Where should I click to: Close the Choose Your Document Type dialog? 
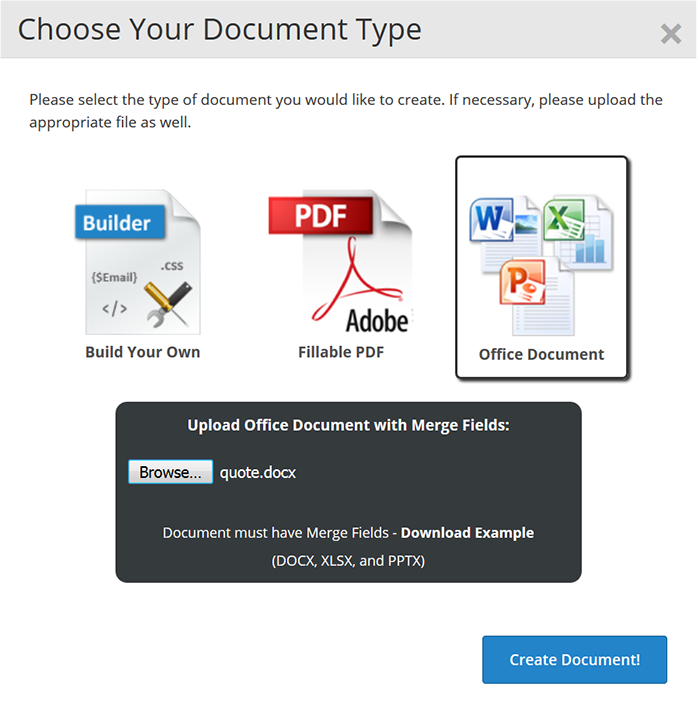pyautogui.click(x=671, y=33)
